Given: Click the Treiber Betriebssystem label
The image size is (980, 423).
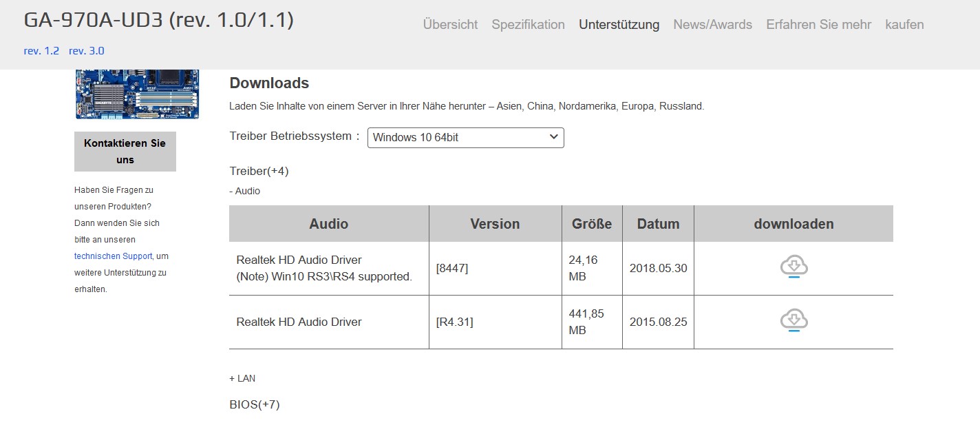Looking at the screenshot, I should click(x=295, y=136).
